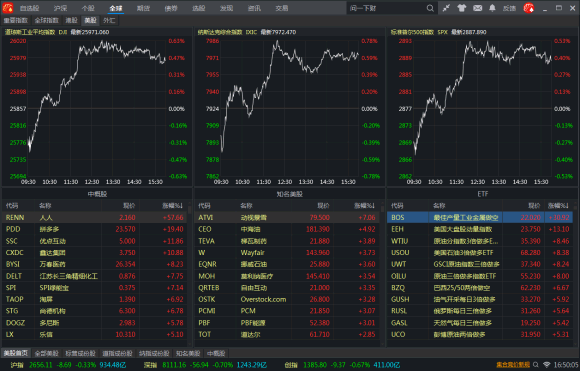The width and height of the screenshot is (580, 371).
Task: Click the 沪指 2656.11 index in status bar
Action: pyautogui.click(x=68, y=365)
